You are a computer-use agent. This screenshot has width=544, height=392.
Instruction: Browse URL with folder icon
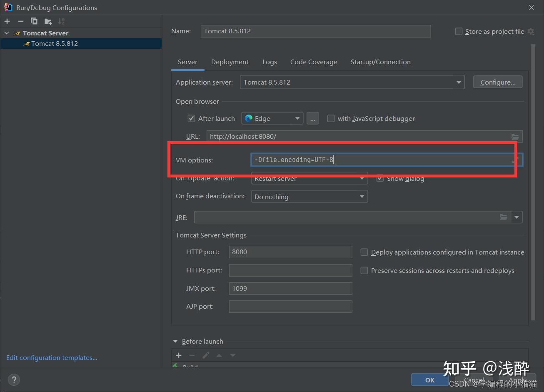(x=515, y=137)
